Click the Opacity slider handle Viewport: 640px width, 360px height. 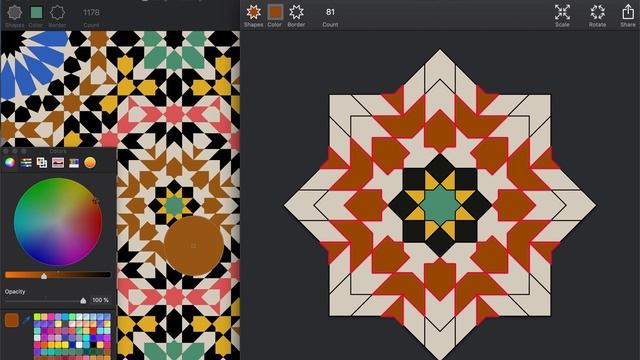pos(83,301)
